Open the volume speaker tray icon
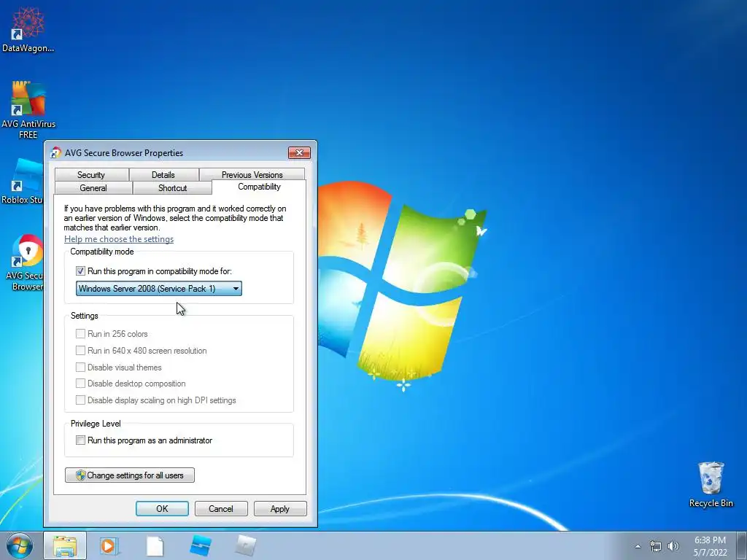Image resolution: width=747 pixels, height=560 pixels. (x=673, y=546)
